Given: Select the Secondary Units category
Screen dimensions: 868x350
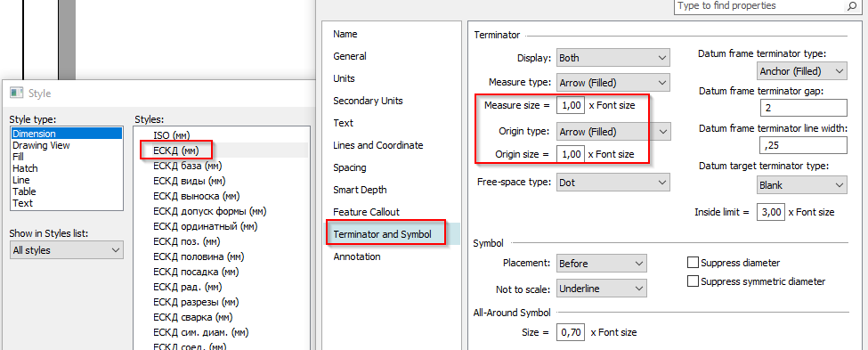Looking at the screenshot, I should point(369,101).
